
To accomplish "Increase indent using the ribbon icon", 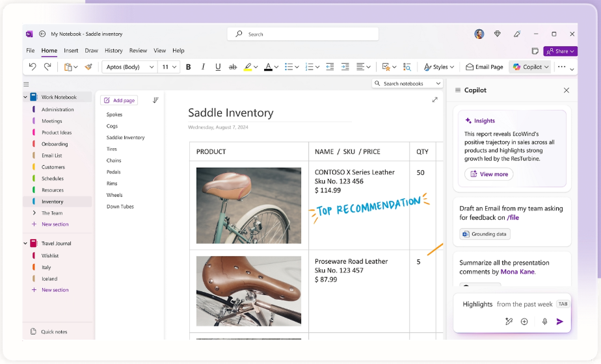I will click(345, 67).
